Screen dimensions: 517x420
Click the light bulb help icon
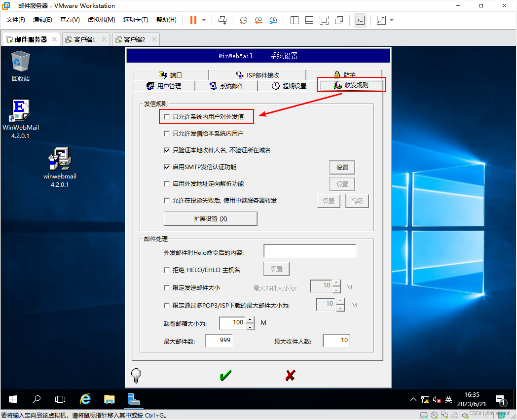coord(136,375)
